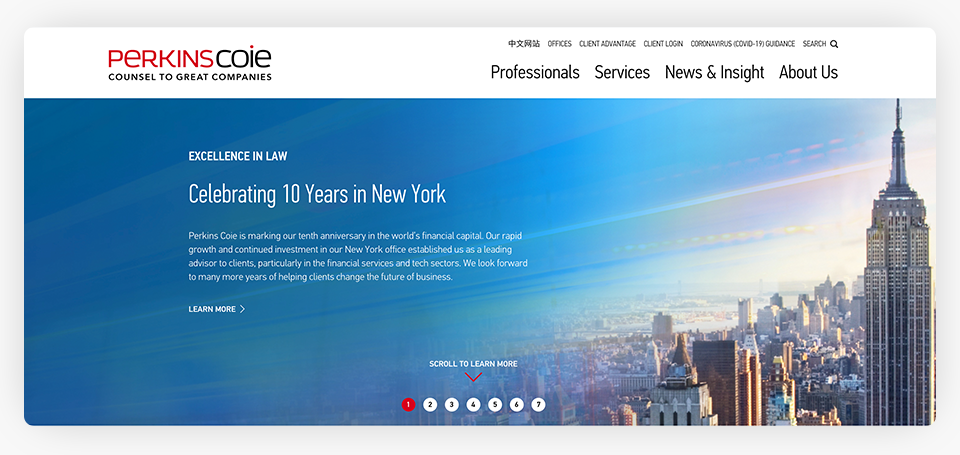View Coronavirus (COVID-19) Guidance page
960x455 pixels.
pyautogui.click(x=743, y=44)
